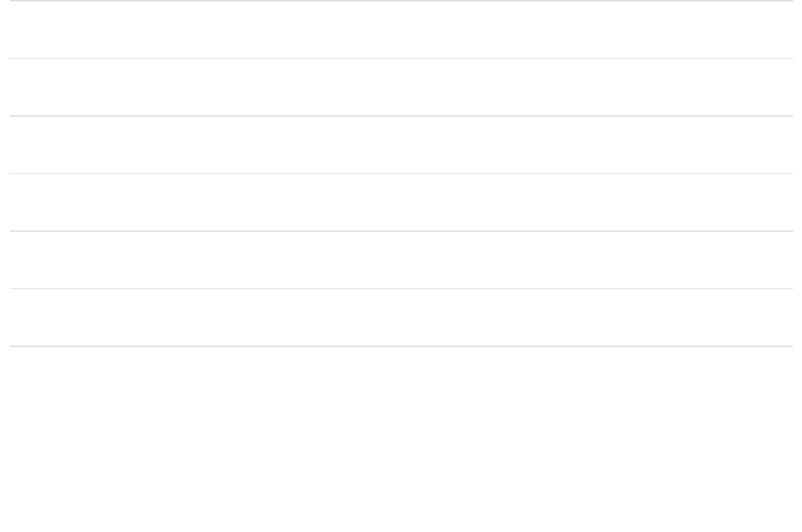This screenshot has width=802, height=532.
Task: Click the bottom divider under the sixth row
Action: [x=401, y=346]
